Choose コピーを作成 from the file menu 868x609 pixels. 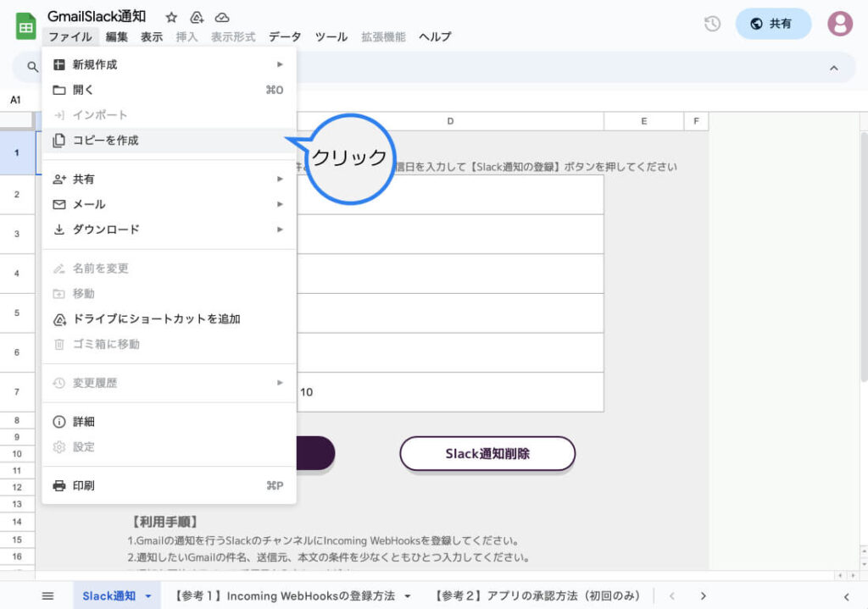tap(169, 141)
